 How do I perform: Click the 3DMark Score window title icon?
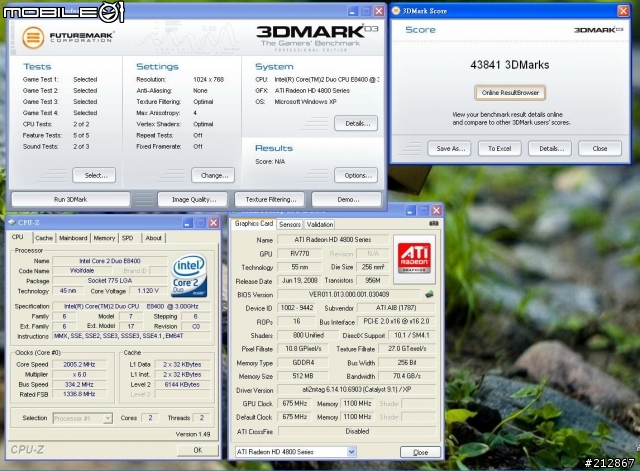tap(396, 11)
